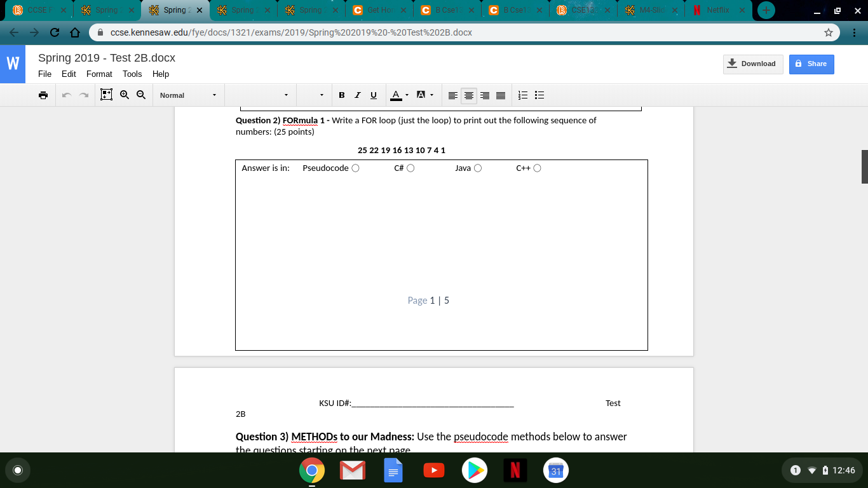Screen dimensions: 868x488
Task: Open the Edit menu
Action: coord(69,74)
